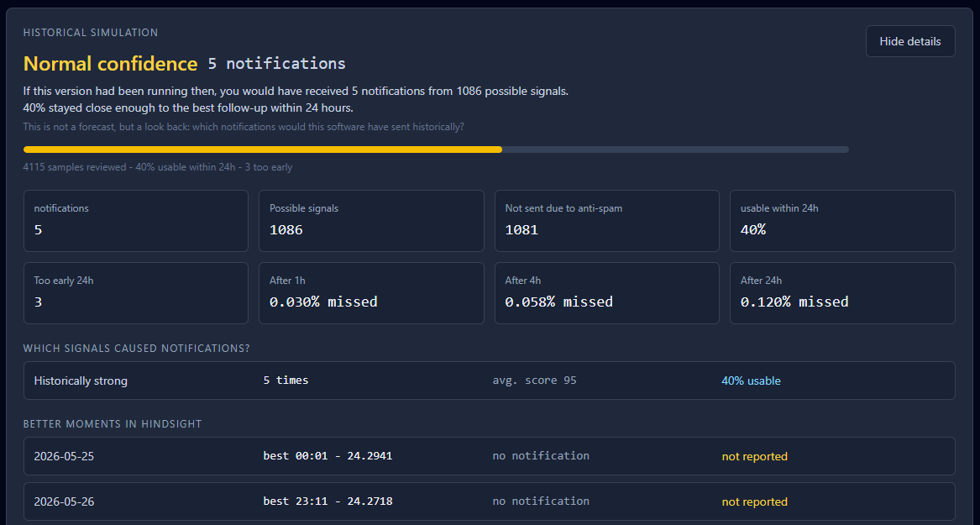Screen dimensions: 980x525
Task: Click the 'After 24h' 0.120% missed card
Action: (842, 293)
